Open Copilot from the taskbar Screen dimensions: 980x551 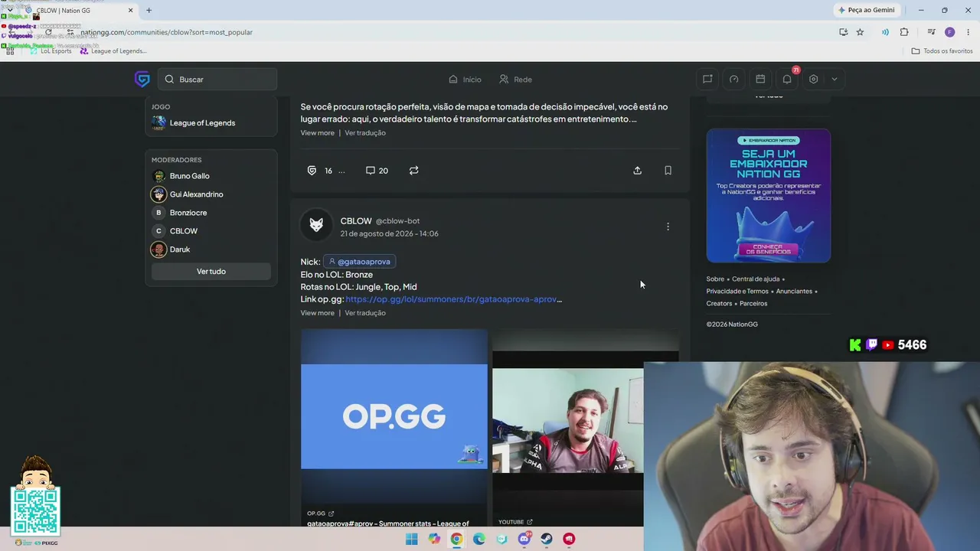(x=434, y=539)
